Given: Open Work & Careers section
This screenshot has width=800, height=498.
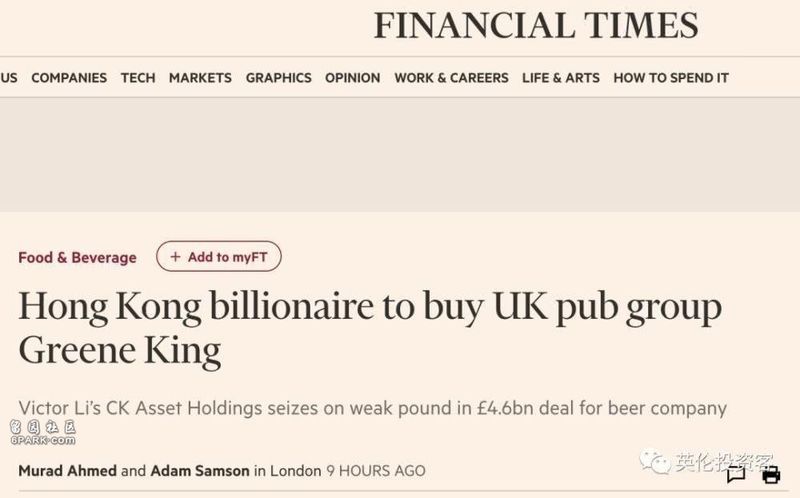Looking at the screenshot, I should coord(451,78).
